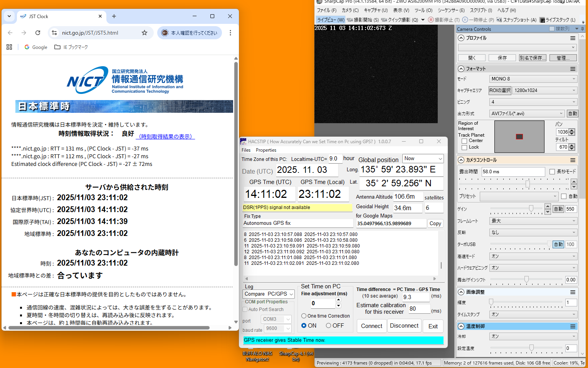The width and height of the screenshot is (588, 368).
Task: Open the ツール (O) menu in SharpCap
Action: 423,10
